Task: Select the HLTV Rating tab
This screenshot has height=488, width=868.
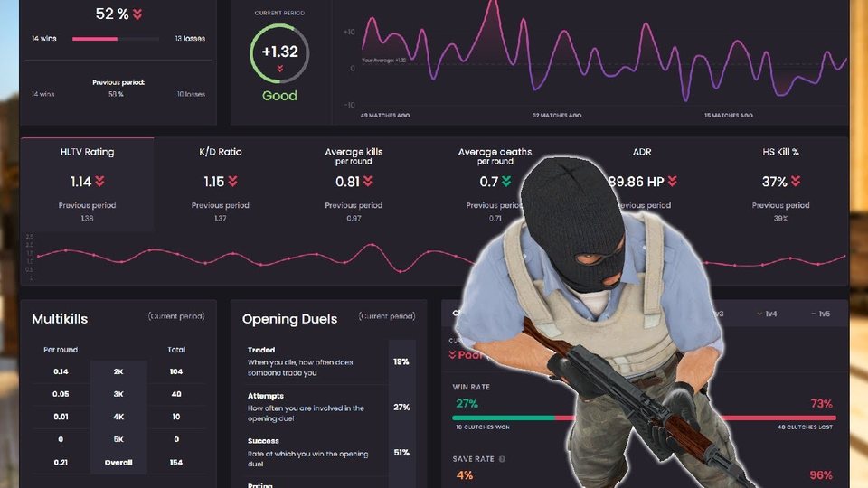Action: coord(87,184)
